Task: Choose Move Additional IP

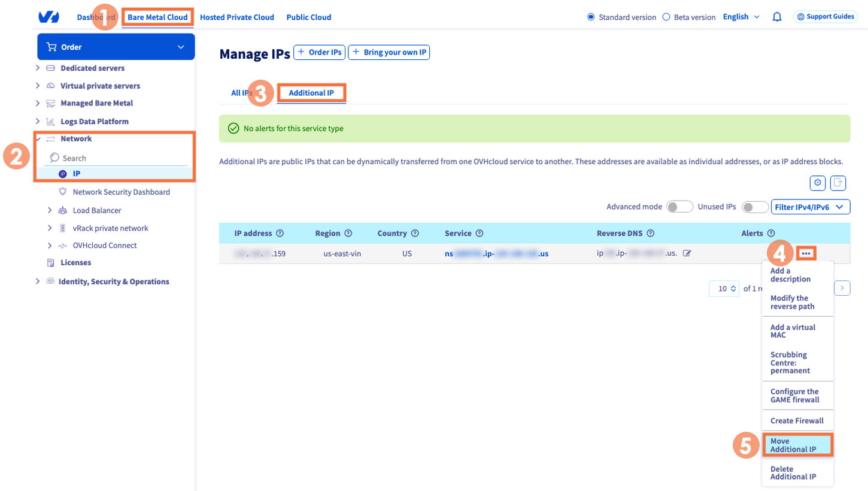Action: [797, 445]
